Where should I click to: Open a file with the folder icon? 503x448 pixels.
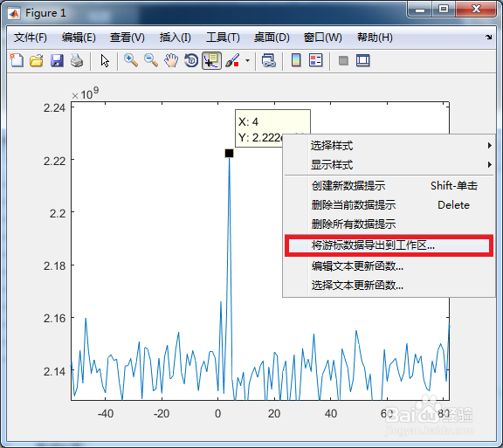tap(37, 60)
